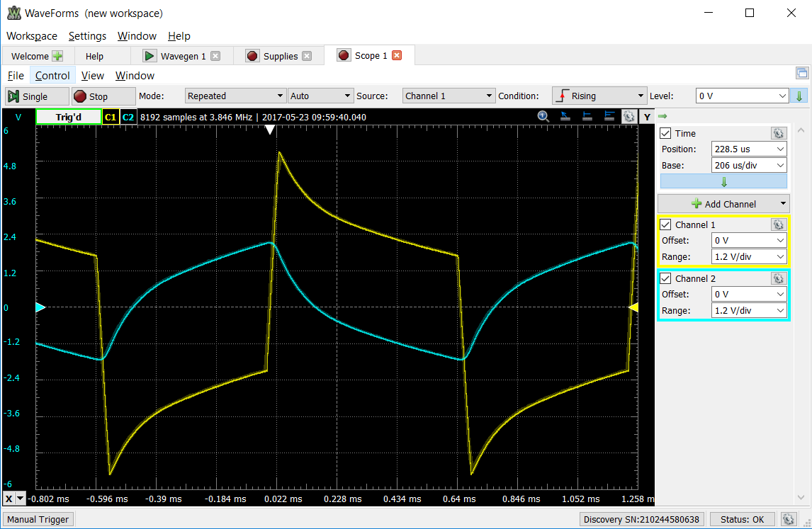This screenshot has width=812, height=529.
Task: Open the Time Base 206 us/div dropdown
Action: 749,166
